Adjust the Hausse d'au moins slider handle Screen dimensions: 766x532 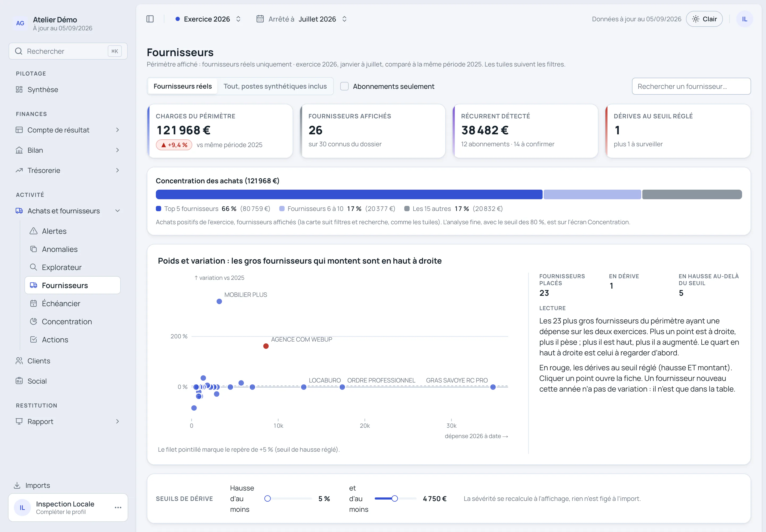pyautogui.click(x=267, y=499)
